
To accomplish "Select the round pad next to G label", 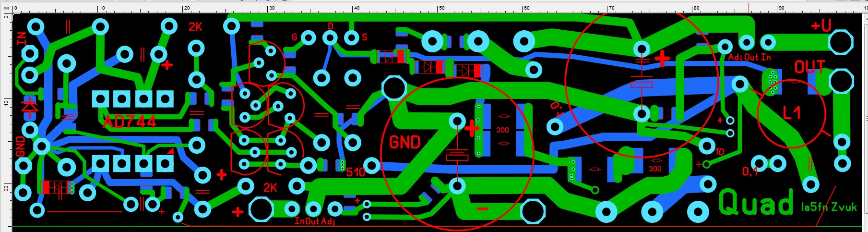I will click(x=308, y=37).
